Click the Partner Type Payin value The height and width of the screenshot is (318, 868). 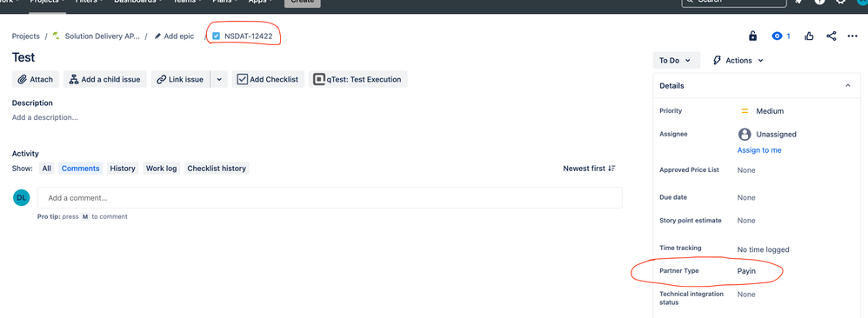[x=746, y=271]
